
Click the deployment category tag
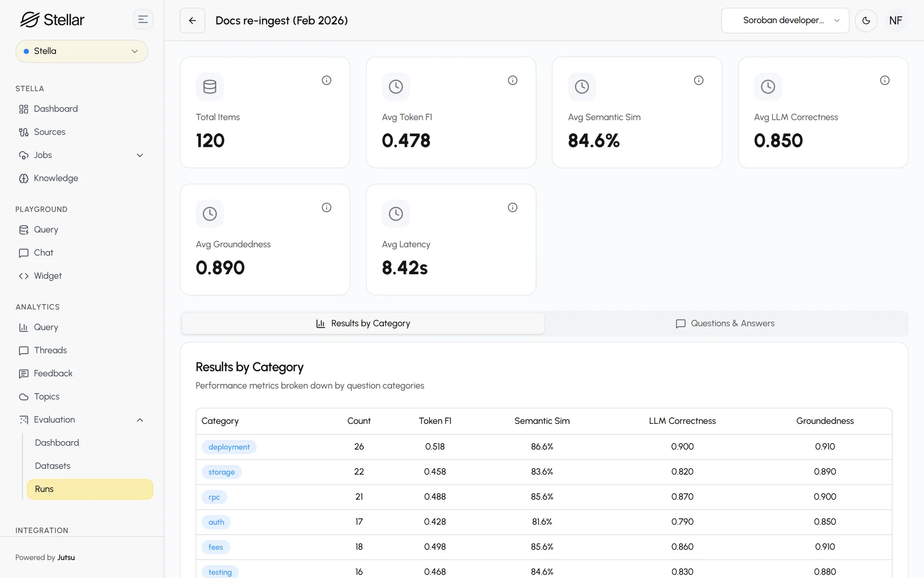(x=229, y=447)
